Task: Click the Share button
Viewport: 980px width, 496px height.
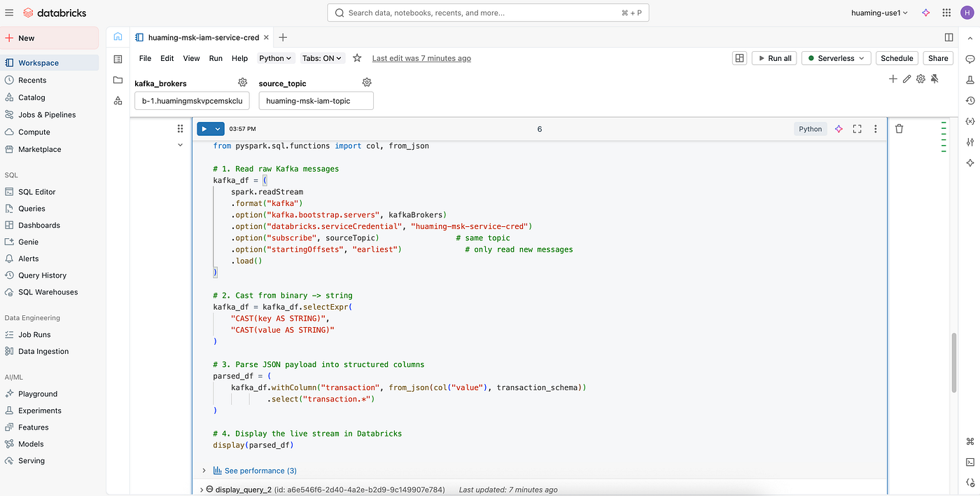Action: (x=938, y=58)
